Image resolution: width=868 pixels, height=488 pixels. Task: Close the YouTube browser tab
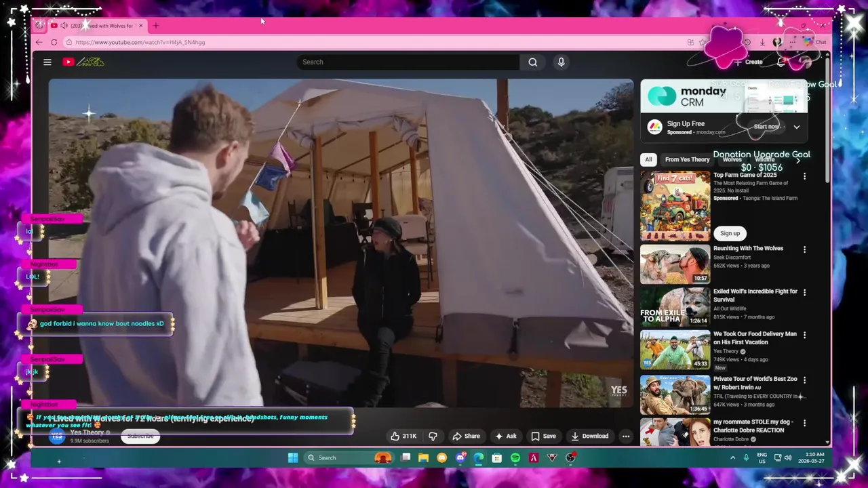coord(141,26)
